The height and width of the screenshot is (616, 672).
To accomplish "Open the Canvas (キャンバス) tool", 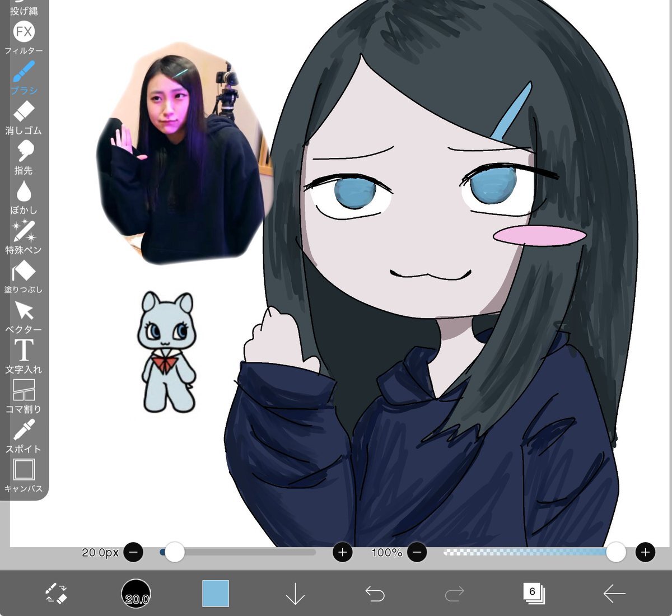I will [x=24, y=476].
